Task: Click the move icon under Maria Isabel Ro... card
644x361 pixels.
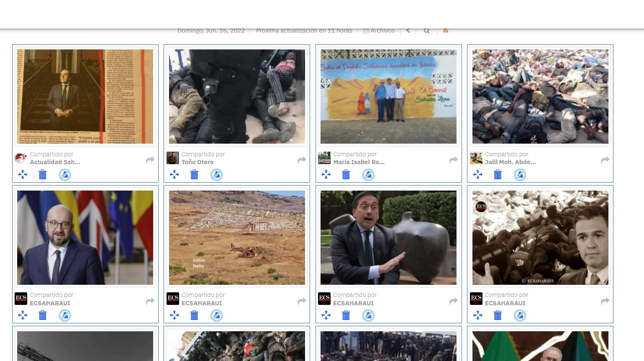Action: point(326,175)
